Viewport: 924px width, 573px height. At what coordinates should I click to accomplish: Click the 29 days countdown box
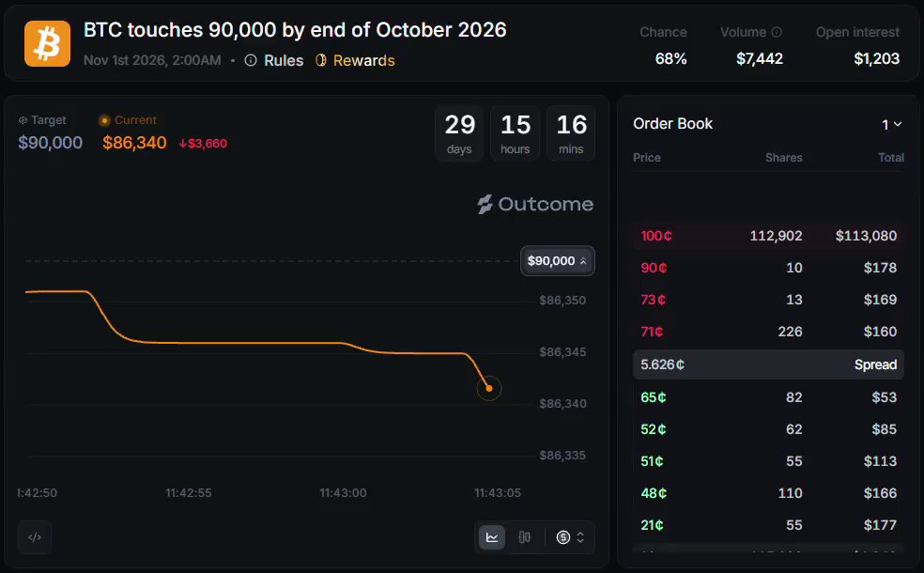(459, 133)
